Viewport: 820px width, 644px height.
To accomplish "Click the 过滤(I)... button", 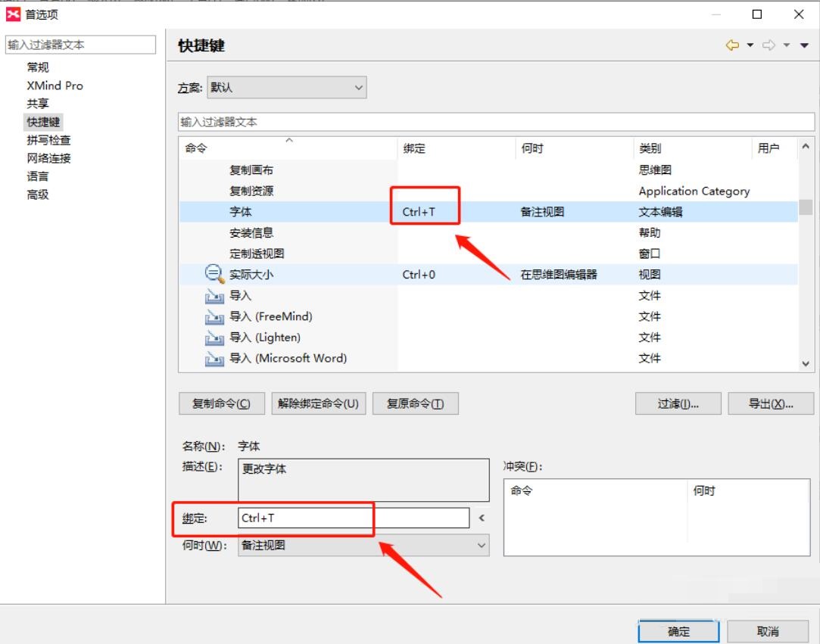I will (678, 403).
